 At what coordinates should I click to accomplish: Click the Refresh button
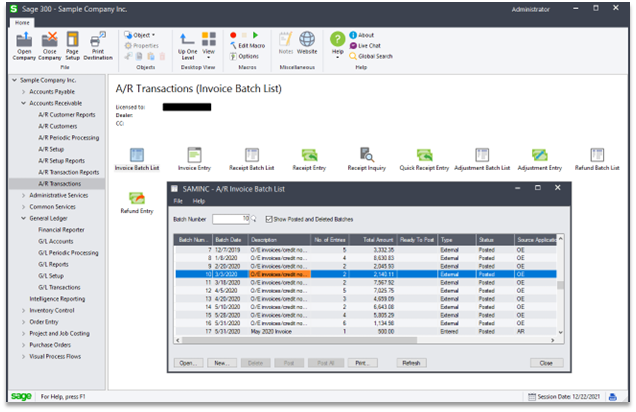pyautogui.click(x=410, y=362)
